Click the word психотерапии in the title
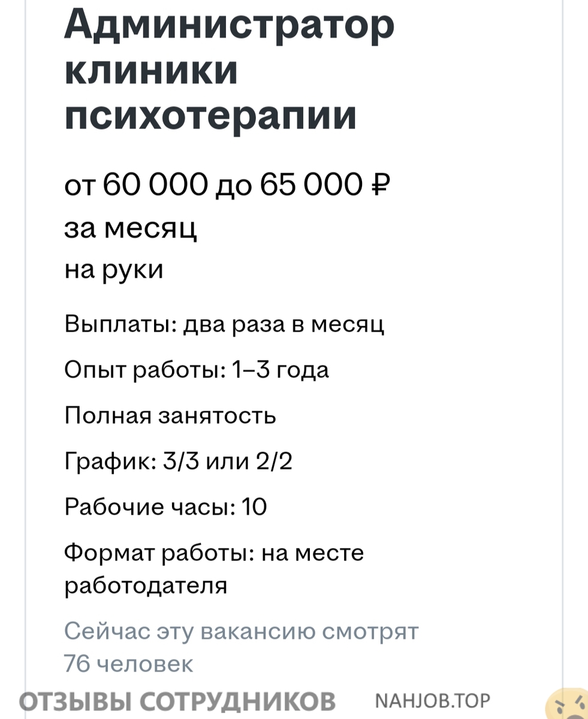This screenshot has height=719, width=588. [210, 115]
